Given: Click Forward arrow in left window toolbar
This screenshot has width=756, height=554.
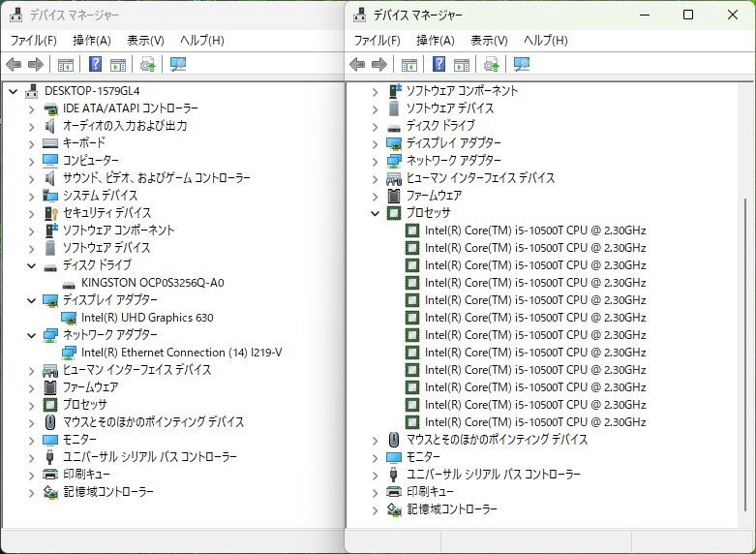Looking at the screenshot, I should [36, 64].
